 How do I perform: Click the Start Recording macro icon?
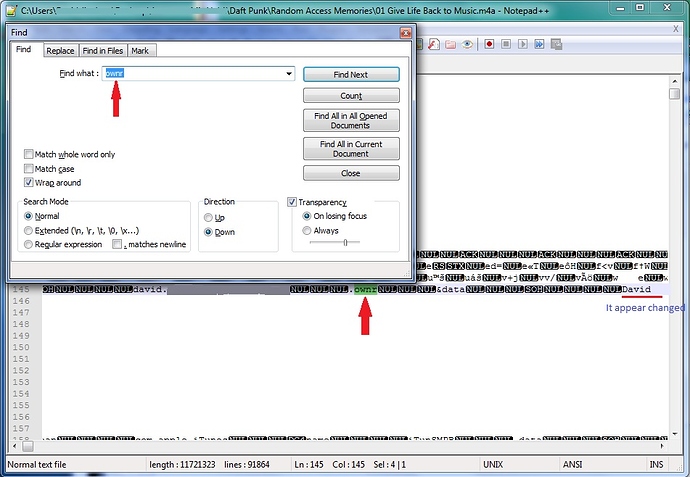coord(489,44)
